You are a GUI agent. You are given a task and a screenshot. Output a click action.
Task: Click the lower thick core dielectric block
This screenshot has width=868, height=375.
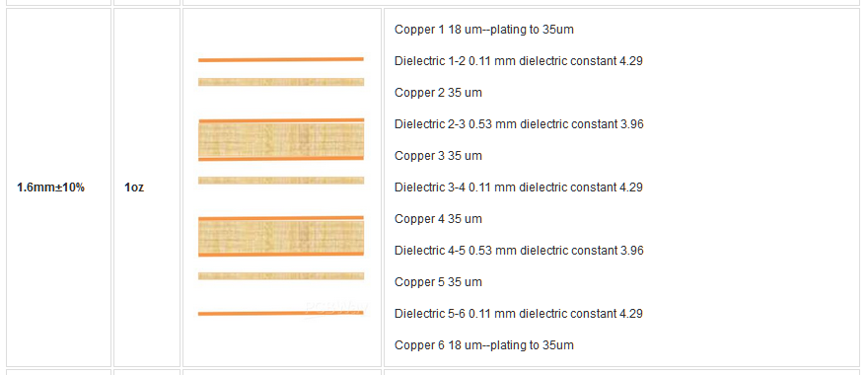click(281, 237)
